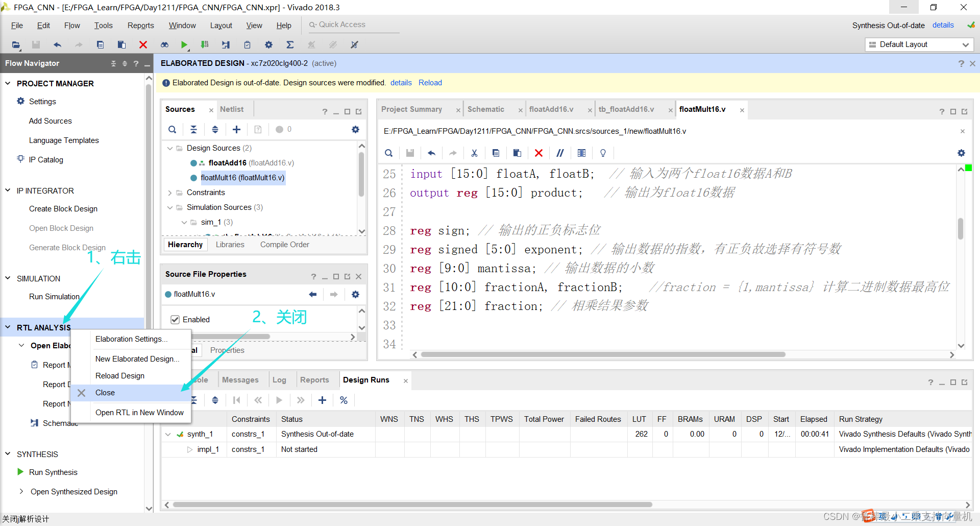Image resolution: width=980 pixels, height=526 pixels.
Task: Expand the Constraints tree node
Action: click(170, 193)
